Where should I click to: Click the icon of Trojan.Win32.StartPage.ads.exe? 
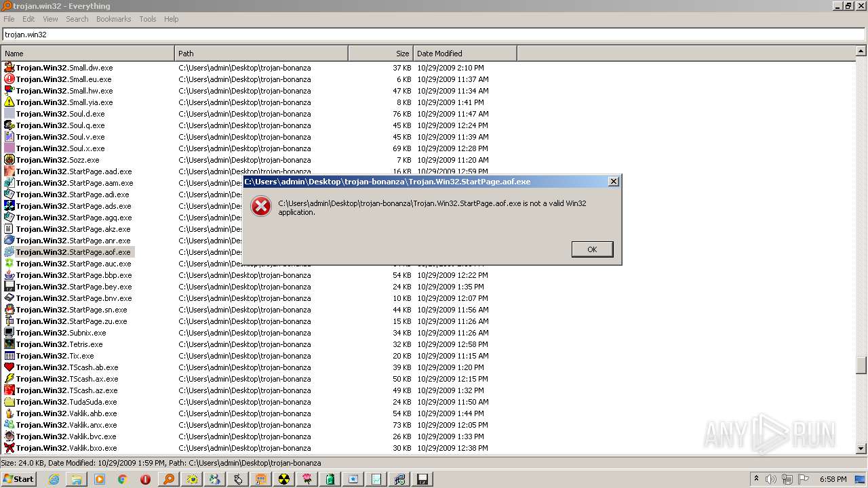(x=9, y=206)
